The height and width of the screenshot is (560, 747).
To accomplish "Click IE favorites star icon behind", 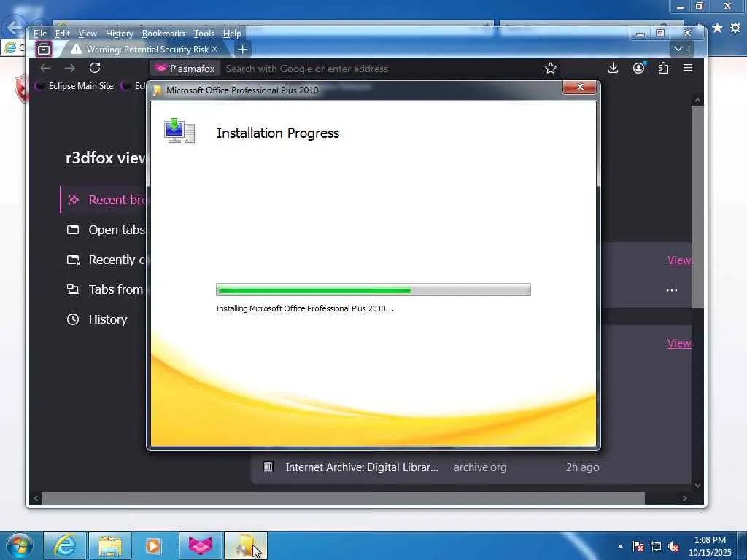I will pyautogui.click(x=718, y=28).
